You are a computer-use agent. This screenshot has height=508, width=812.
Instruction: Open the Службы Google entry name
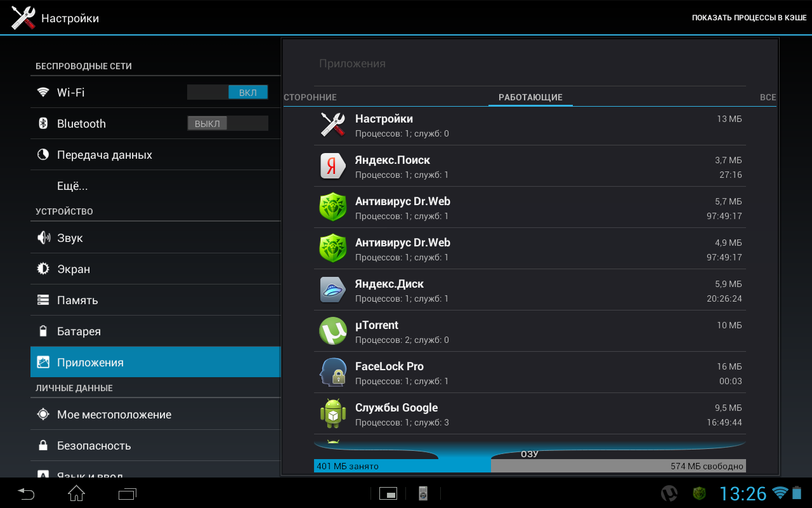(x=396, y=408)
